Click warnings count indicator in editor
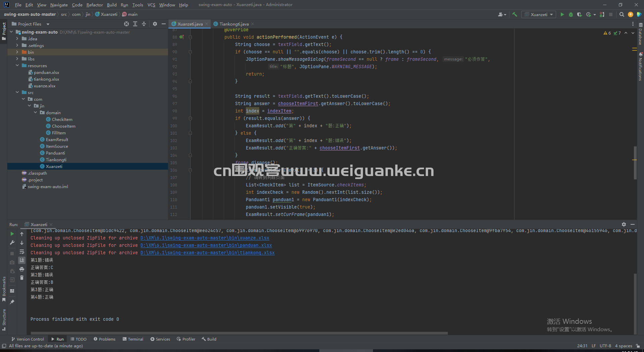This screenshot has width=644, height=352. 607,33
